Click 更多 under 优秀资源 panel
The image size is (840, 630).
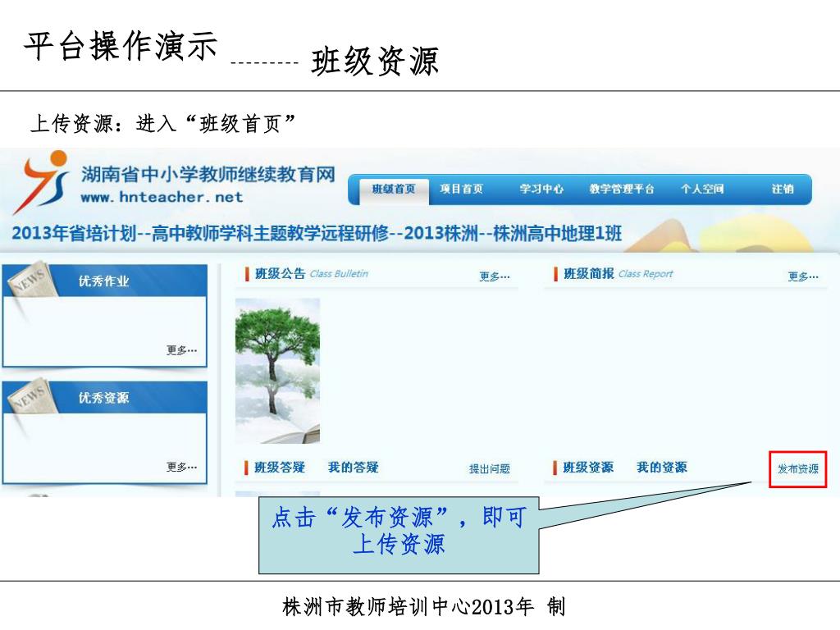[181, 467]
